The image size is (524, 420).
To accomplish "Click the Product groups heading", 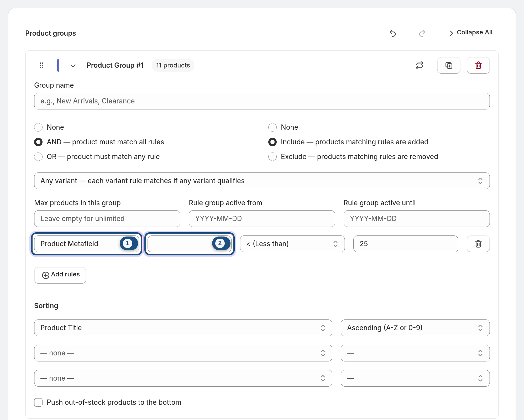I will coord(51,33).
